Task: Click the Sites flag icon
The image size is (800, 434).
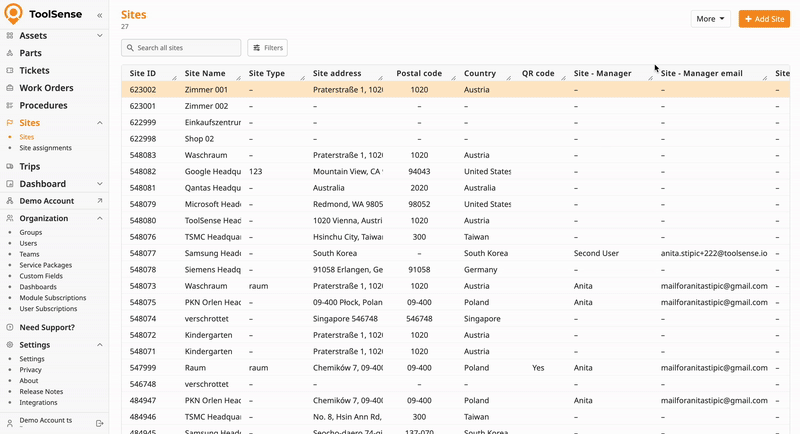Action: pyautogui.click(x=10, y=123)
